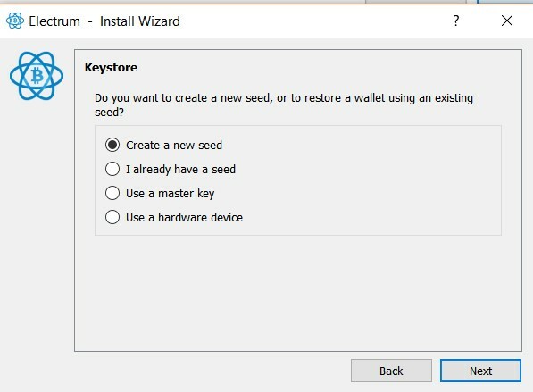Close the Install Wizard window
This screenshot has width=533, height=392.
pos(507,21)
